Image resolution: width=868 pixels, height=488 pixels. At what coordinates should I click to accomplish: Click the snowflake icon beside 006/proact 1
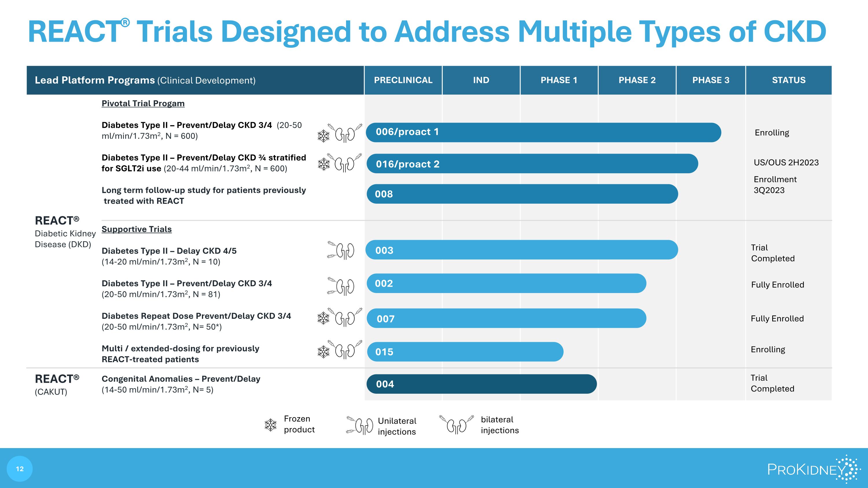[323, 136]
